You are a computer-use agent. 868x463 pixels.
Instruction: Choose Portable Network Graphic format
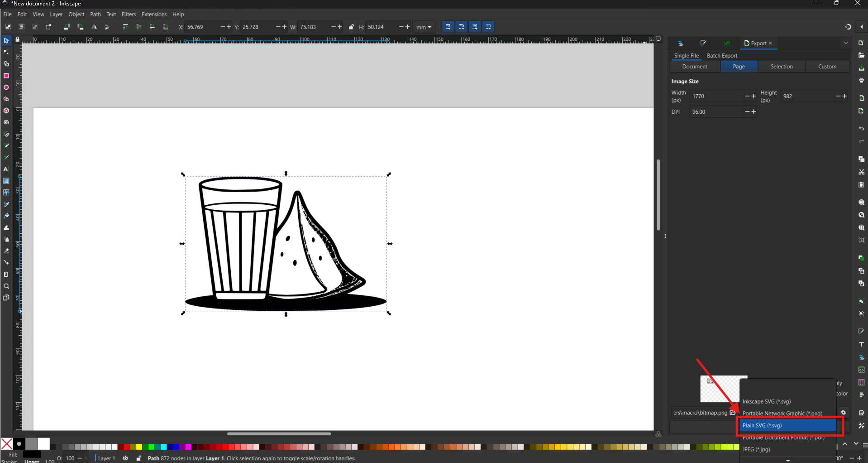pyautogui.click(x=788, y=413)
